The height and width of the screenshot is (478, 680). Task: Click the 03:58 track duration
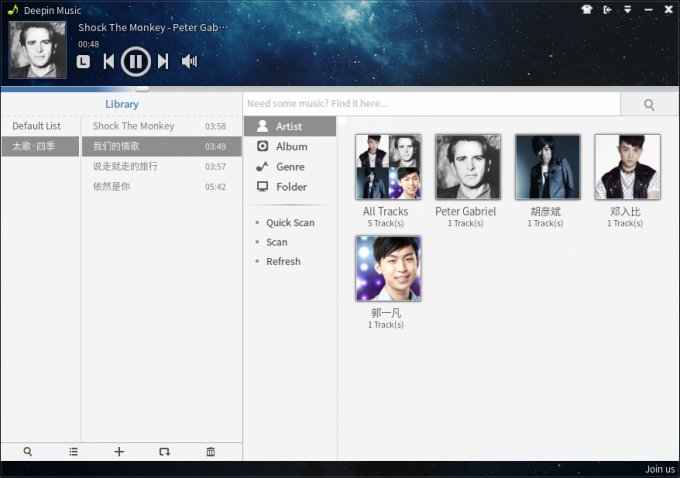[216, 126]
